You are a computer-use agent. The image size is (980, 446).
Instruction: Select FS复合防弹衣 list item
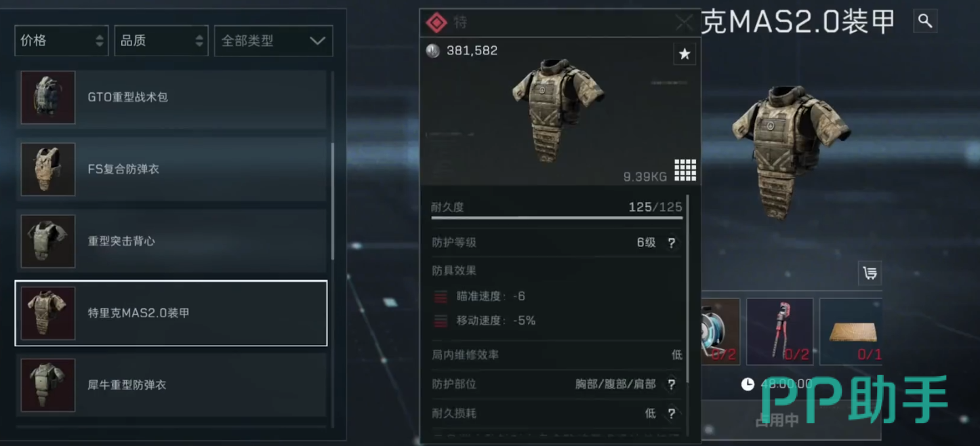(x=171, y=169)
